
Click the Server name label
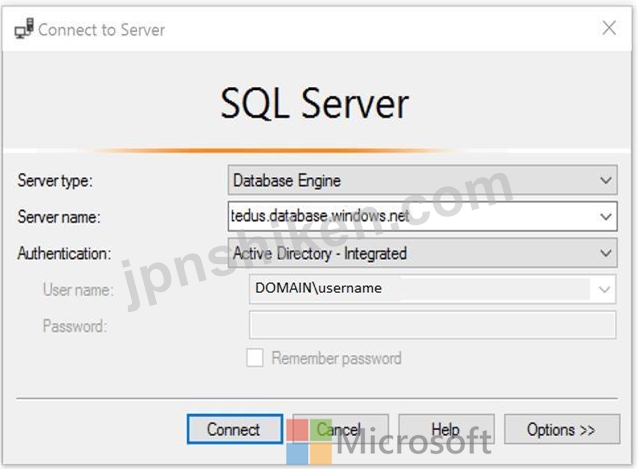[x=59, y=217]
